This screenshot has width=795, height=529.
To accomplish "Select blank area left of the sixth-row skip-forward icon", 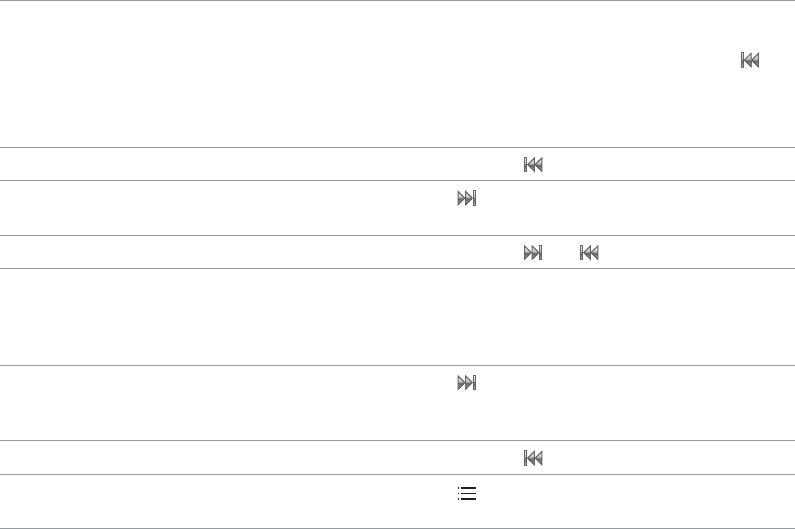I will click(x=226, y=403).
